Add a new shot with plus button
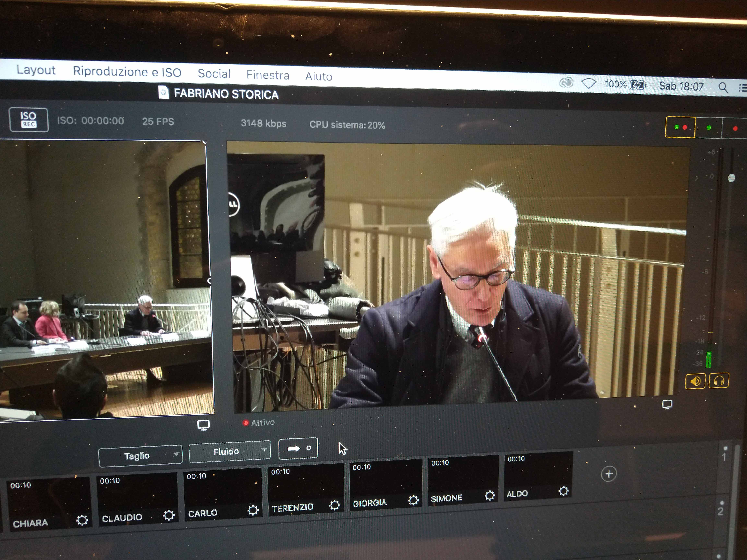The height and width of the screenshot is (560, 747). pos(609,474)
